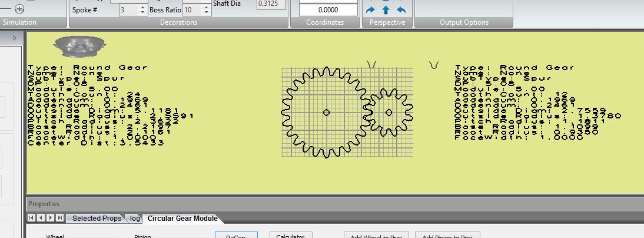Click the Coordinates value field 0.0000
Image resolution: width=644 pixels, height=238 pixels.
[x=328, y=10]
